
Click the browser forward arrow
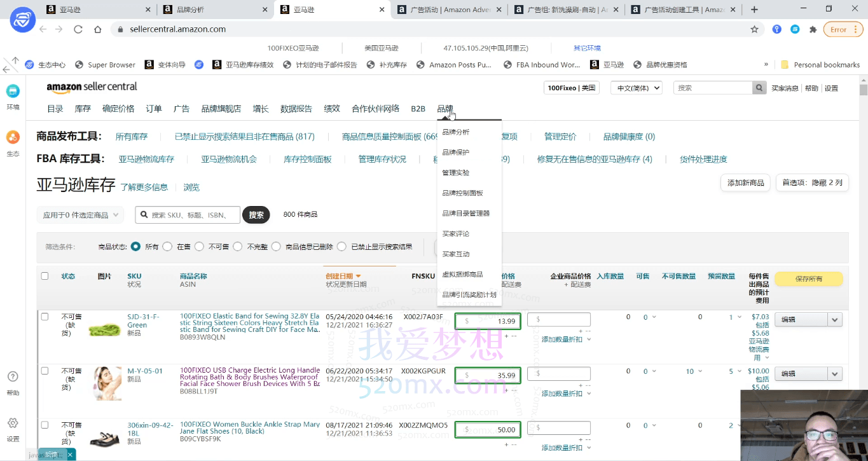click(x=59, y=29)
